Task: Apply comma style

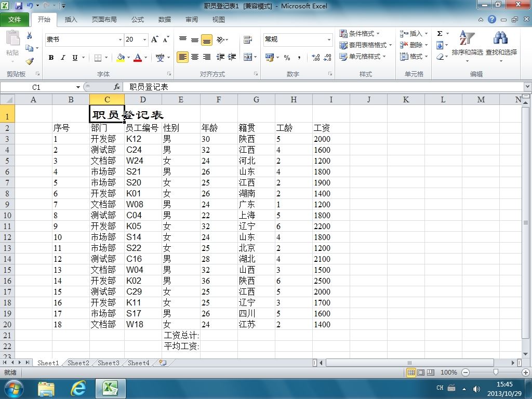Action: 299,58
